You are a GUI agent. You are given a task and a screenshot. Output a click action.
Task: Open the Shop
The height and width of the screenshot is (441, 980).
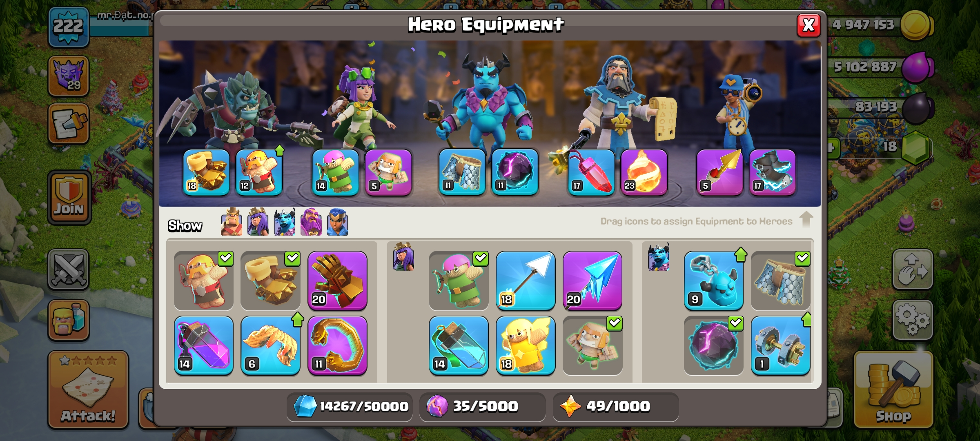(893, 390)
